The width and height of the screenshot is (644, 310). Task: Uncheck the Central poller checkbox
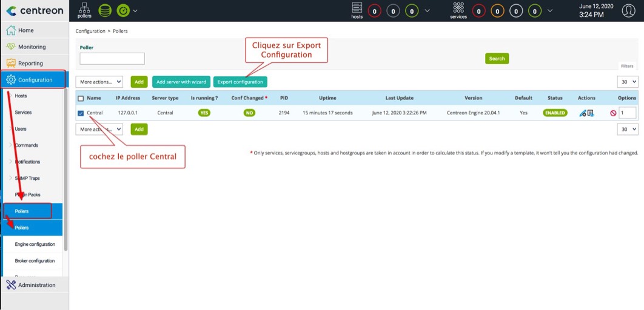pyautogui.click(x=81, y=113)
